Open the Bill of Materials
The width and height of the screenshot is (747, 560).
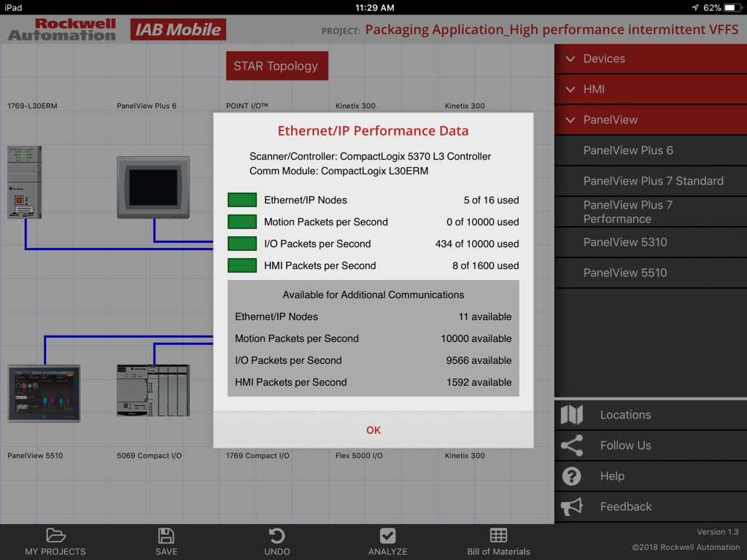(x=498, y=542)
